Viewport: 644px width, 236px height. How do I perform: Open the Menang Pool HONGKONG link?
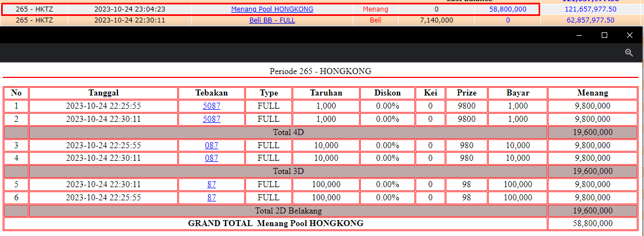(272, 9)
